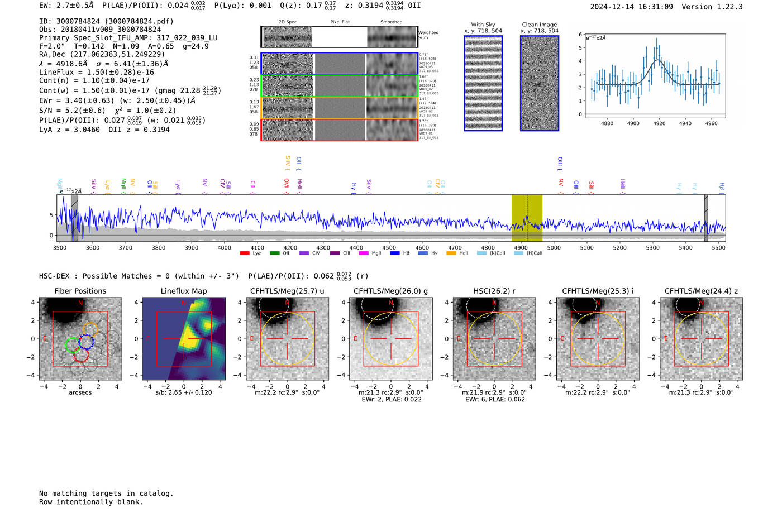Click the 's/b: 2.65 +/- 0.120' caption

pos(184,392)
